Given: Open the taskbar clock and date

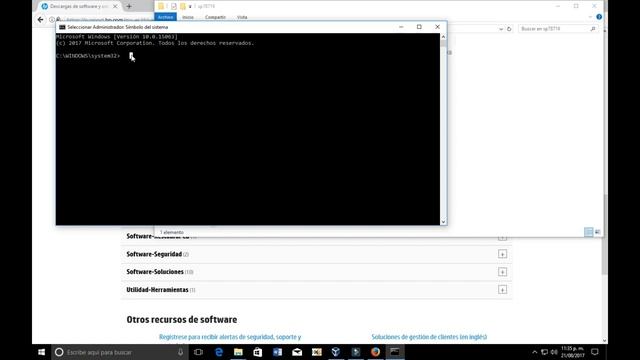Looking at the screenshot, I should coord(572,352).
